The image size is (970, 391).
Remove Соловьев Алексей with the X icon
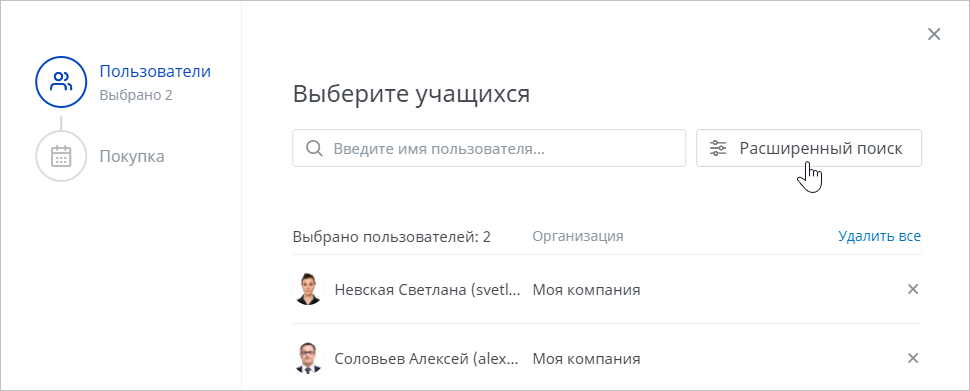point(912,358)
